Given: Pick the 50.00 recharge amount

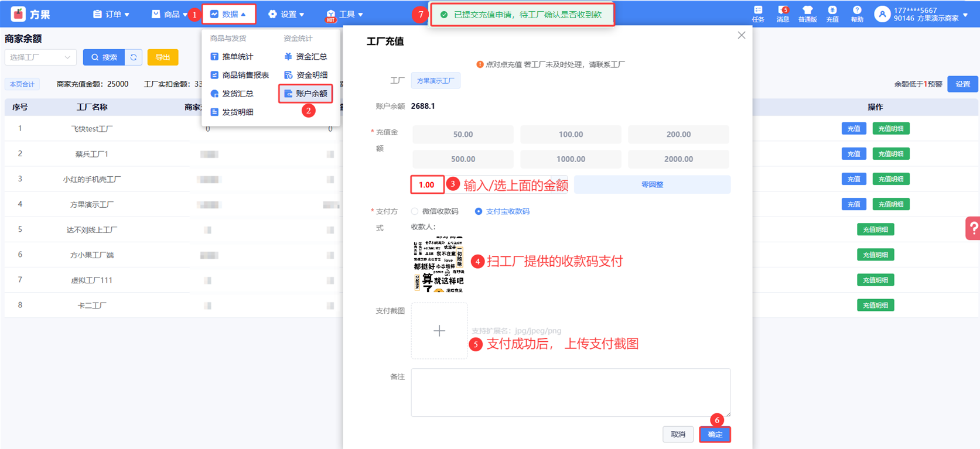Looking at the screenshot, I should pos(463,134).
